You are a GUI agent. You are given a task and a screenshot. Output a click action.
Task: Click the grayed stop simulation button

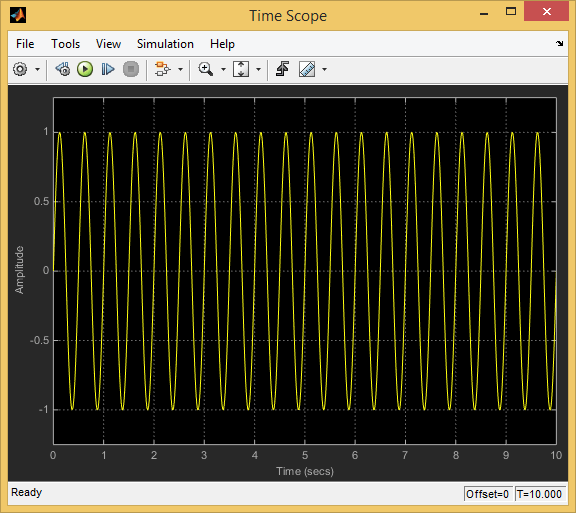(131, 69)
